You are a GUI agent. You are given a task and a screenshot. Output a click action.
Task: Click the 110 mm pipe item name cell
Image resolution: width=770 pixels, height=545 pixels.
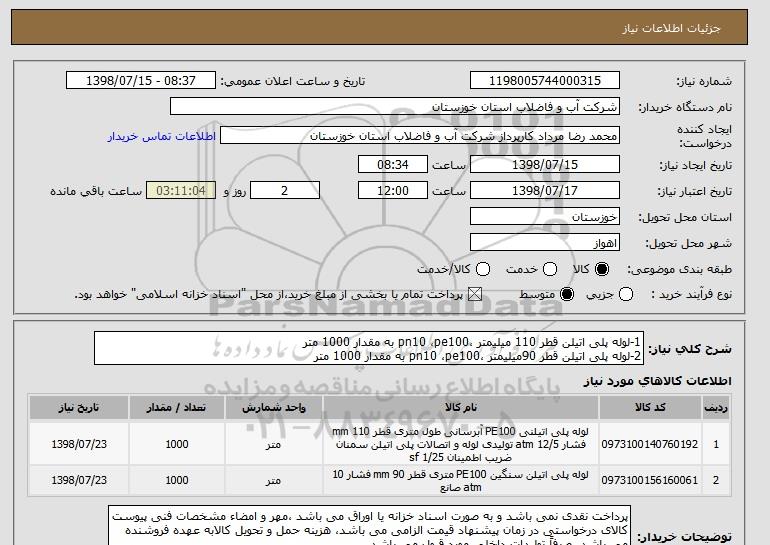(x=461, y=444)
